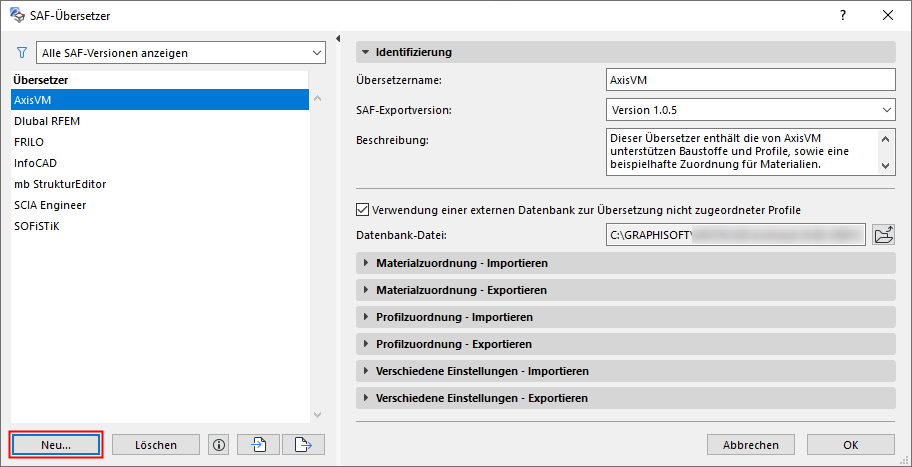The image size is (912, 467).
Task: Expand Verschiedene Einstellungen - Exportieren section
Action: click(625, 398)
